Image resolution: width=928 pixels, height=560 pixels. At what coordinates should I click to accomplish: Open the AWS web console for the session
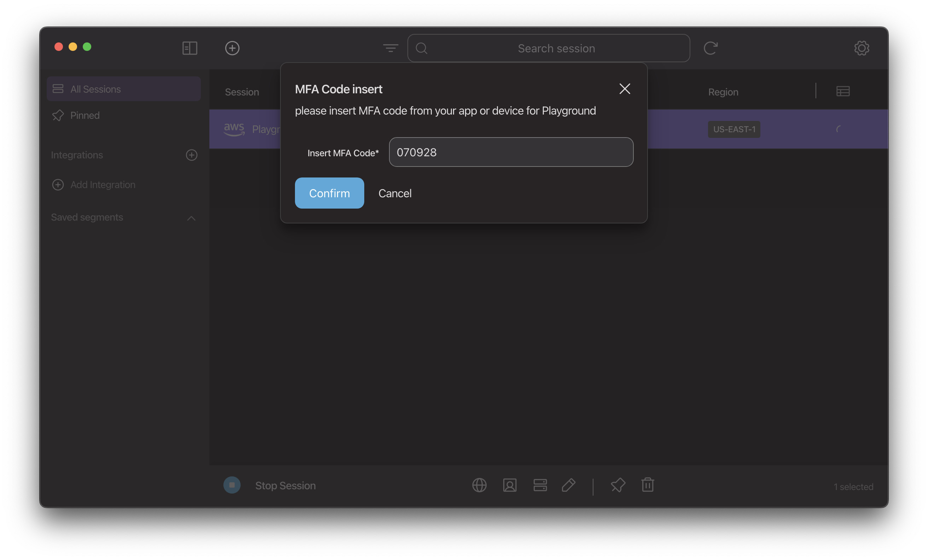480,485
